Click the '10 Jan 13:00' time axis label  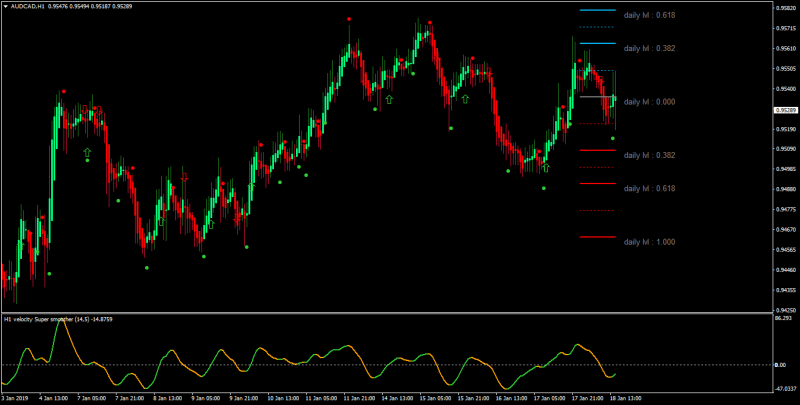click(282, 398)
